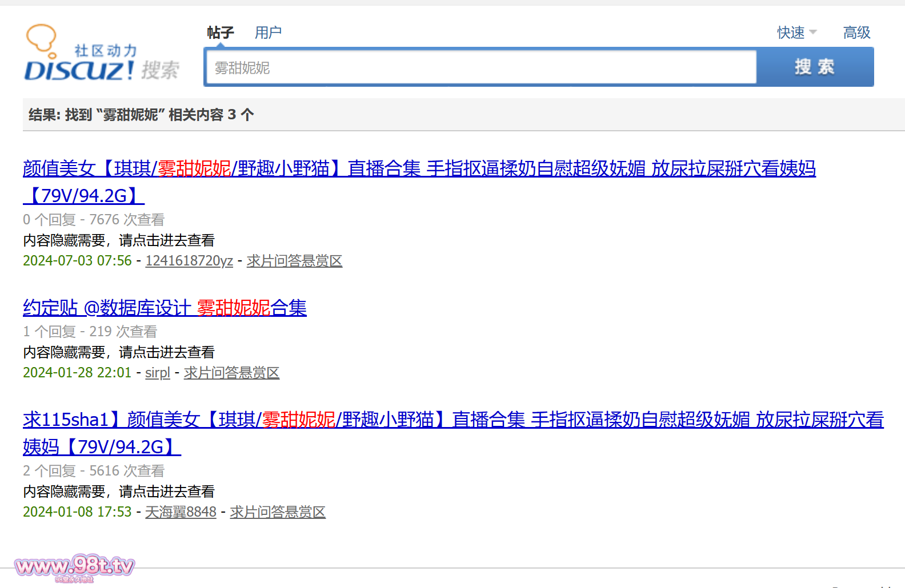Open 求片问答悬赏区 link beside sirpl
The image size is (905, 588).
pos(231,373)
